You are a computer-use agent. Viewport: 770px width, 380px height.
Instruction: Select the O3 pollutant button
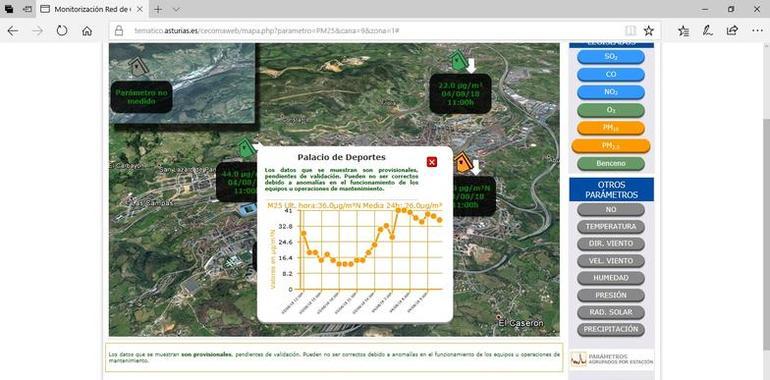pyautogui.click(x=611, y=110)
